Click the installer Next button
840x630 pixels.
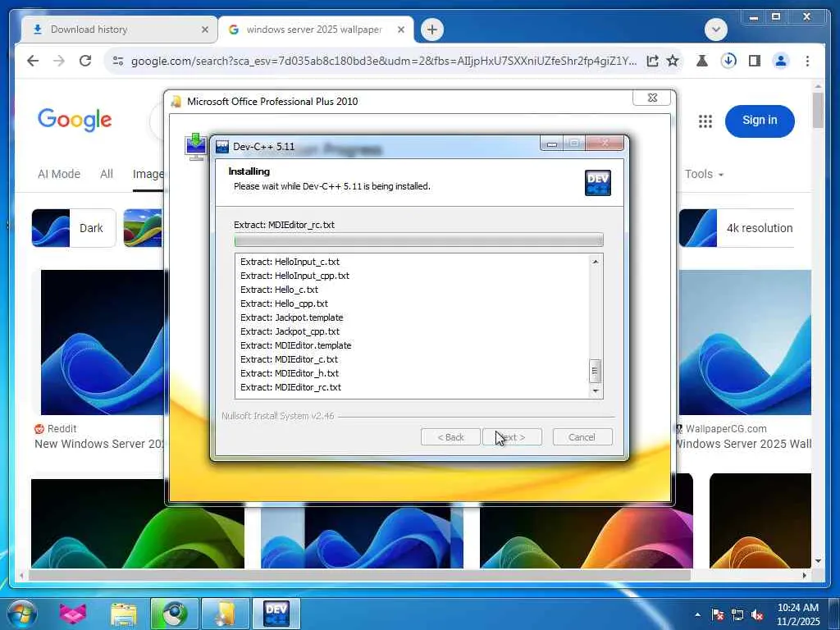coord(512,437)
